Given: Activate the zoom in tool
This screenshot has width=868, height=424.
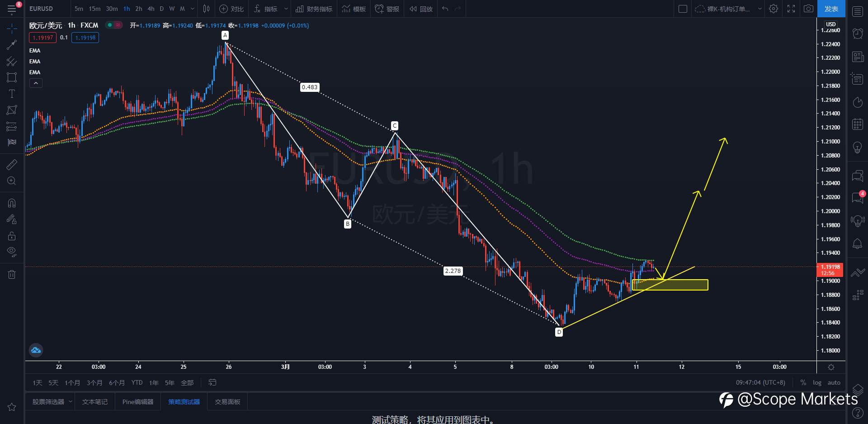Looking at the screenshot, I should pos(12,181).
